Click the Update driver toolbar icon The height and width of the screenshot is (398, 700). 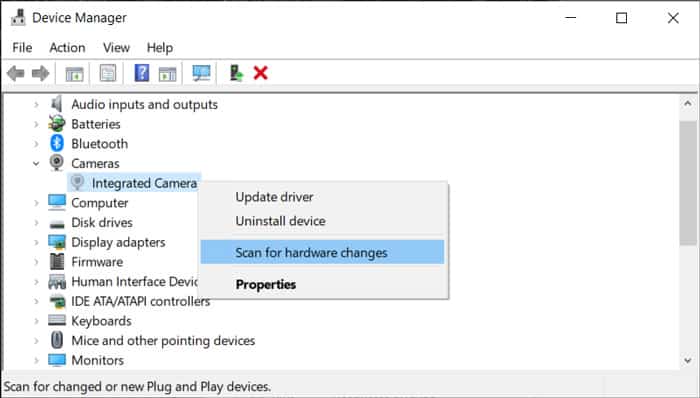click(236, 73)
